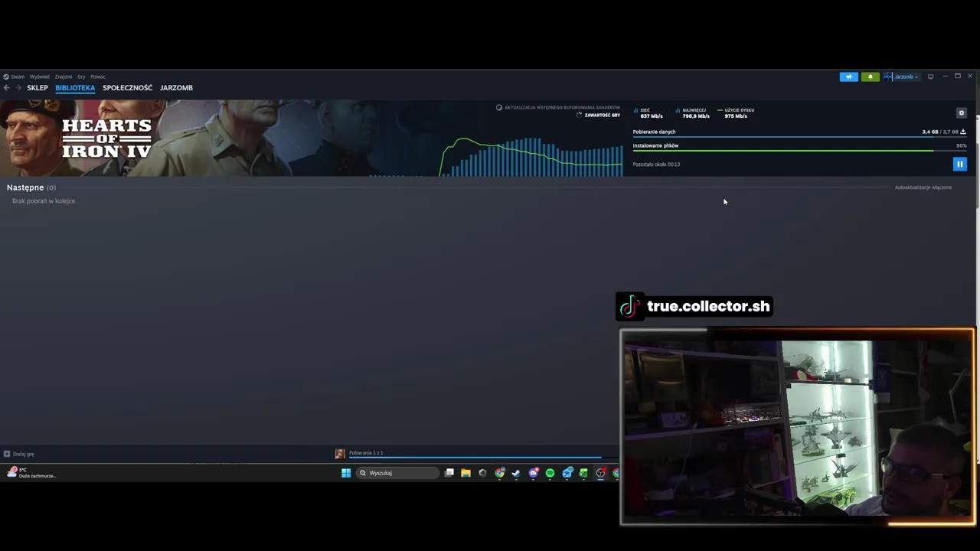The image size is (980, 551).
Task: Open File Explorer from the taskbar
Action: pos(465,473)
